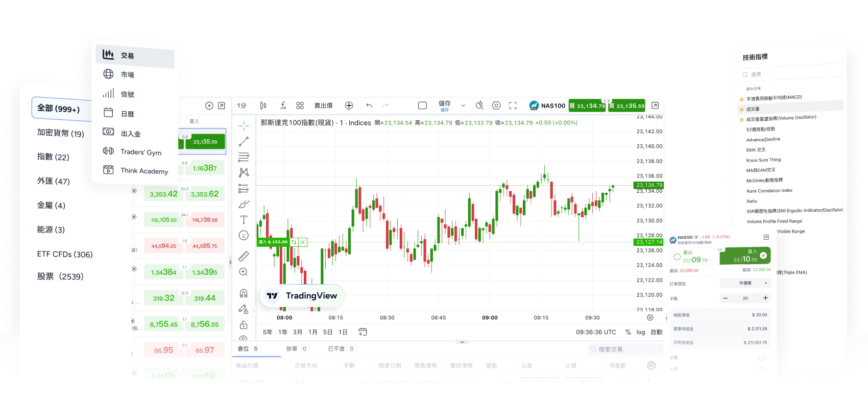This screenshot has width=868, height=408.
Task: Choose the horizontal lines Fibonacci tool
Action: click(244, 157)
